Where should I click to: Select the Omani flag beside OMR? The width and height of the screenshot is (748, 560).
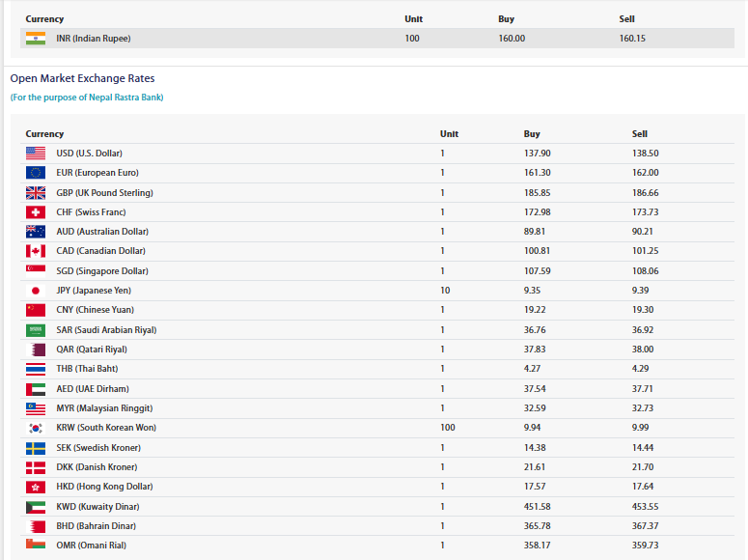point(36,544)
